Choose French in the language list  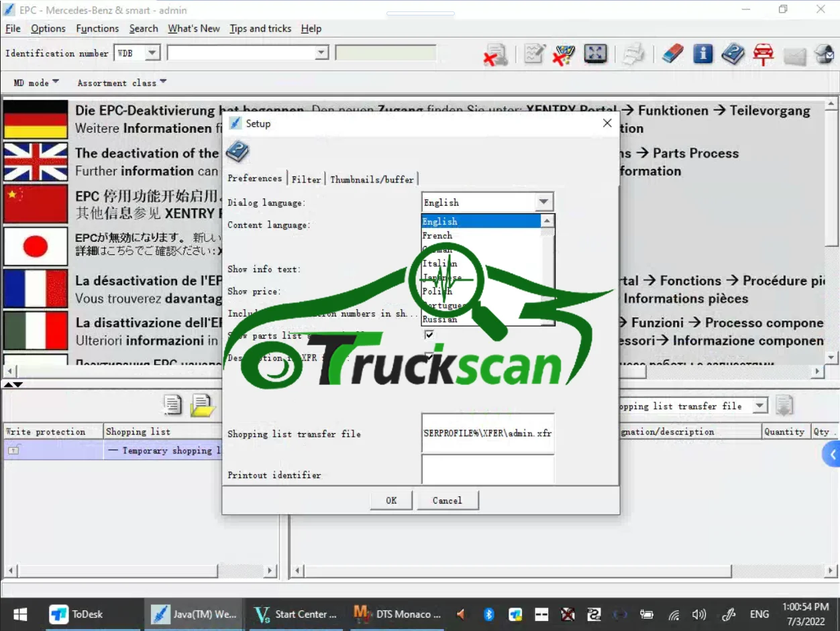click(x=480, y=235)
